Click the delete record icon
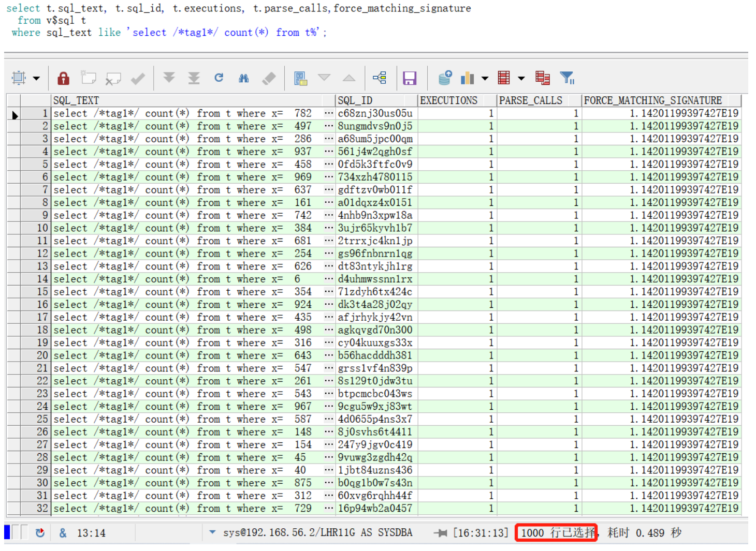 point(113,78)
